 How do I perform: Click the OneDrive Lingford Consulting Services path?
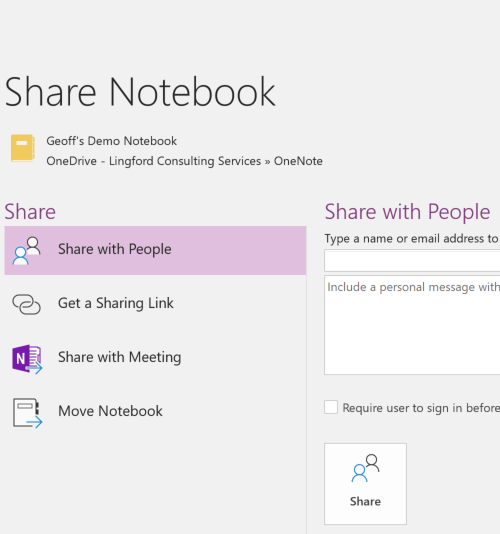coord(184,161)
